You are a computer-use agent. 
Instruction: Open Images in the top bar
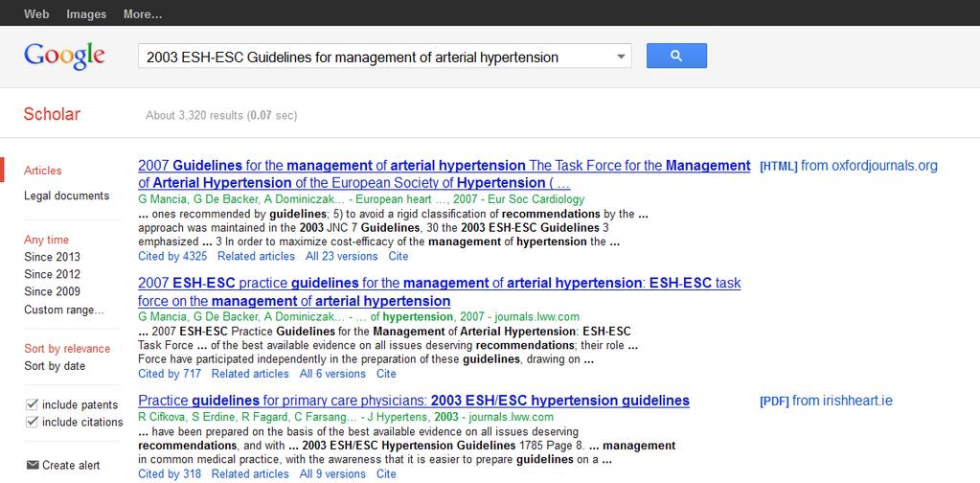pos(86,13)
